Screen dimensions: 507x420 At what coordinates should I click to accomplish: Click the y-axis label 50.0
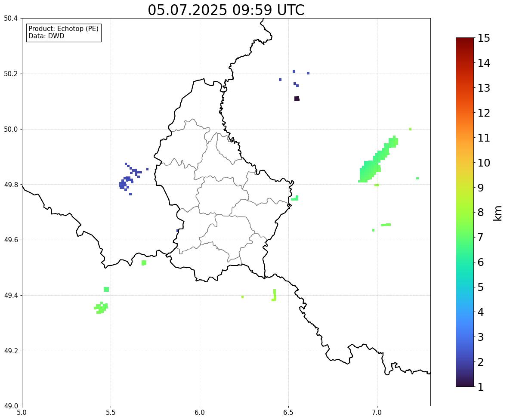(x=11, y=130)
